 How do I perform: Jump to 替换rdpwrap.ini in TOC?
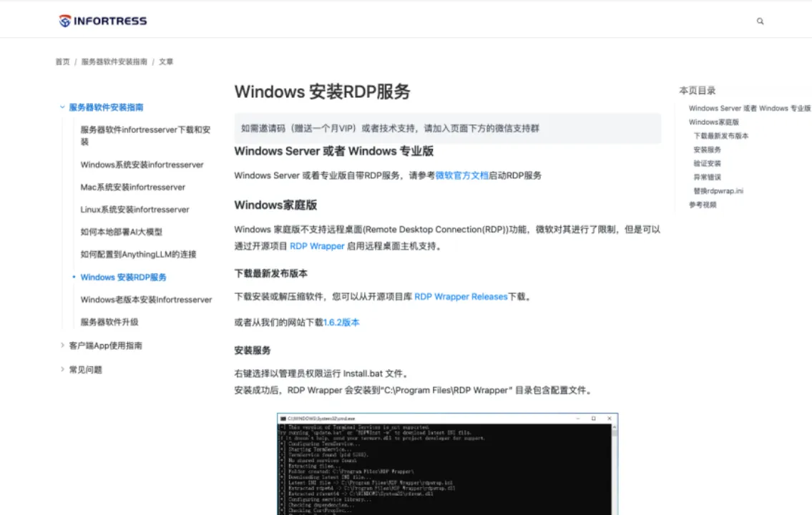coord(718,191)
